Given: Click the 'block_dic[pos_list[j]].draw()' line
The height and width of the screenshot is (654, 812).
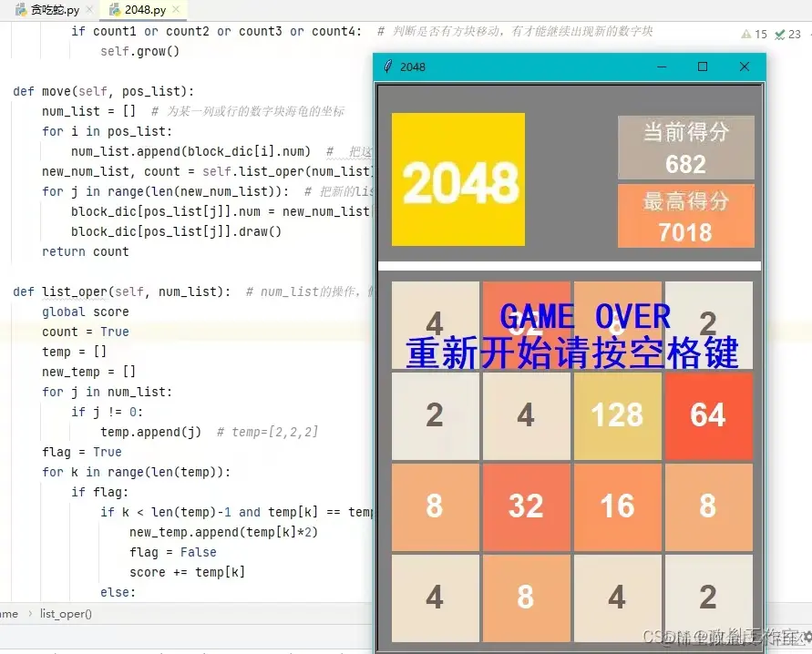Looking at the screenshot, I should [x=176, y=231].
